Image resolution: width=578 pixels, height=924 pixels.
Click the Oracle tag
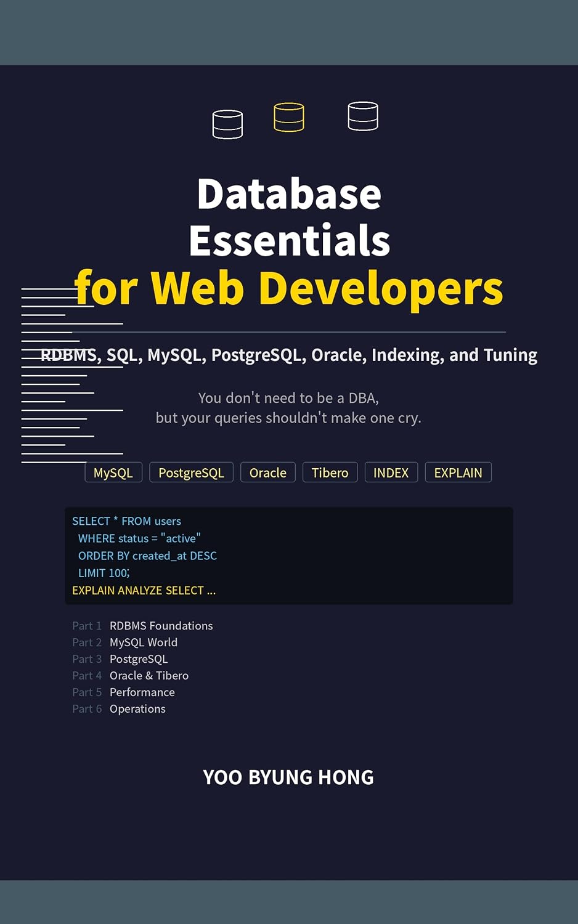[x=268, y=472]
